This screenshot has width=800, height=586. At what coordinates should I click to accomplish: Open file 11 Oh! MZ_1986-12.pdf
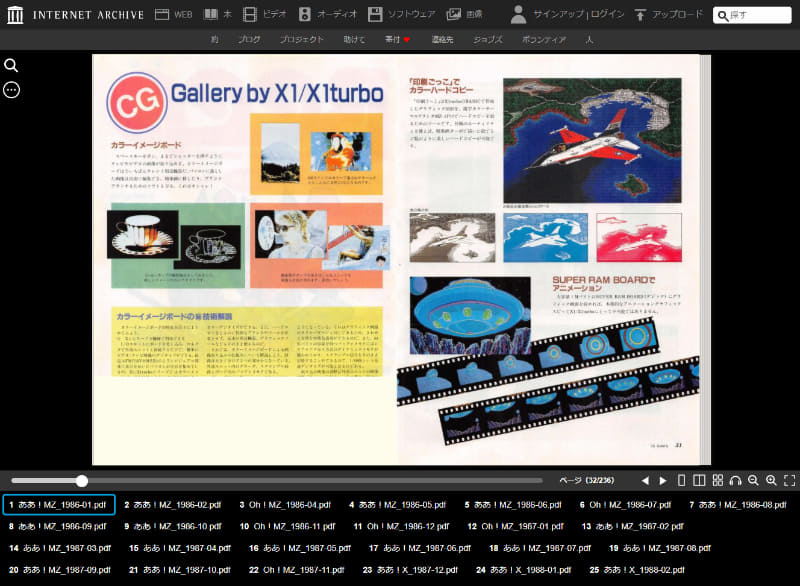(x=401, y=526)
